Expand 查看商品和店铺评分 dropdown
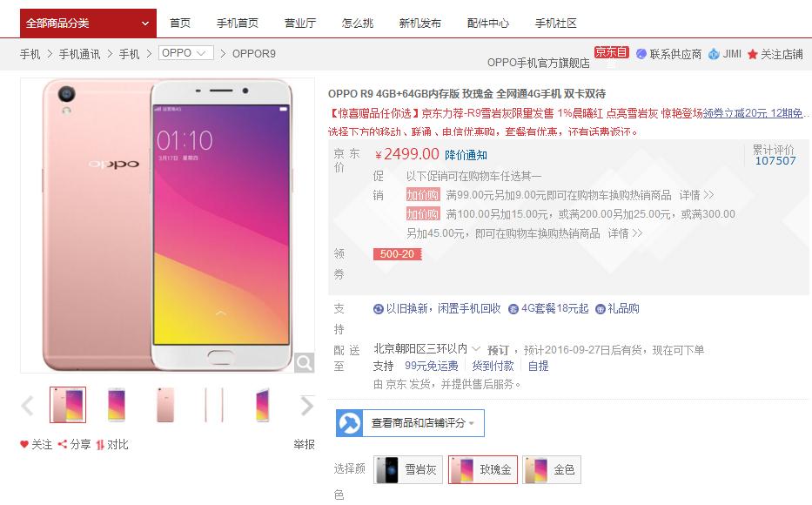Viewport: 812px width, 505px height. click(410, 423)
